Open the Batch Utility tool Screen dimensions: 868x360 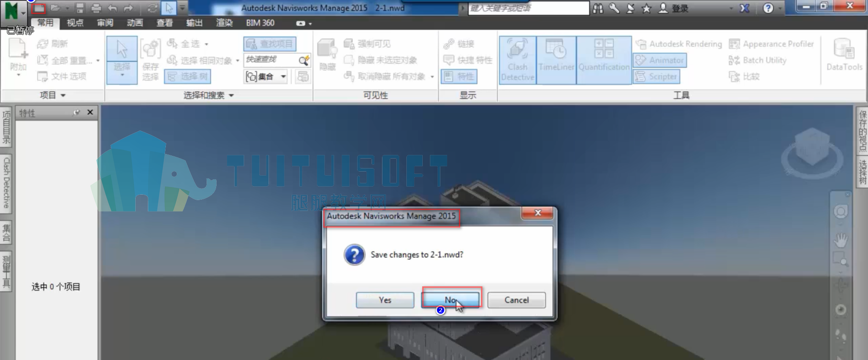click(x=758, y=60)
